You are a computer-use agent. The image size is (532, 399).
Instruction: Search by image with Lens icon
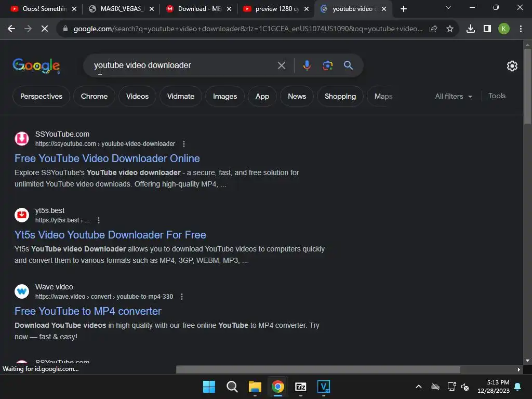pyautogui.click(x=327, y=65)
